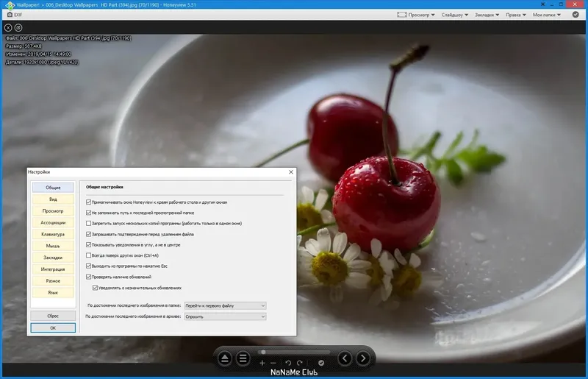Click the view-mode rectangle icon beside Просмотр
The width and height of the screenshot is (588, 379).
tap(402, 15)
